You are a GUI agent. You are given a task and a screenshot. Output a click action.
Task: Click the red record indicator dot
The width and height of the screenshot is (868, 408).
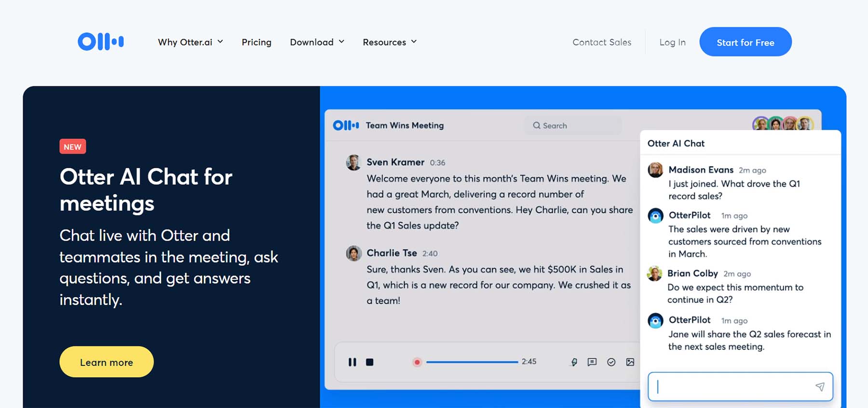click(x=417, y=362)
